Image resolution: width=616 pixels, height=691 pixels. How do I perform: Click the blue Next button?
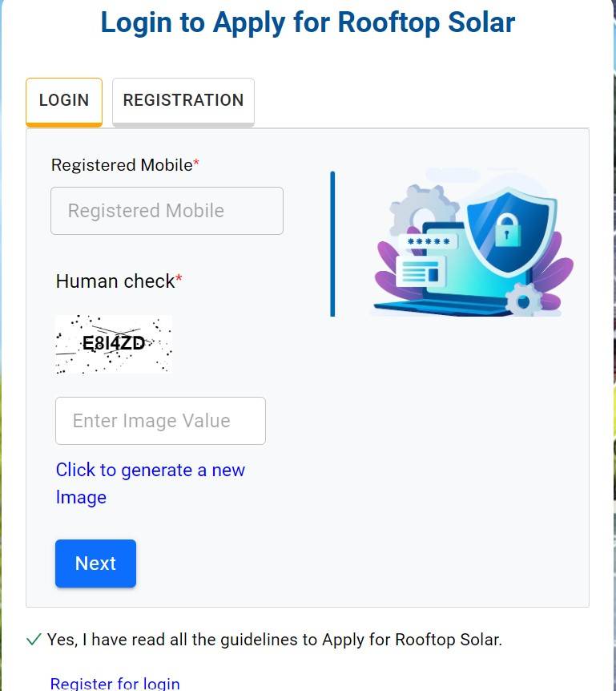point(95,564)
